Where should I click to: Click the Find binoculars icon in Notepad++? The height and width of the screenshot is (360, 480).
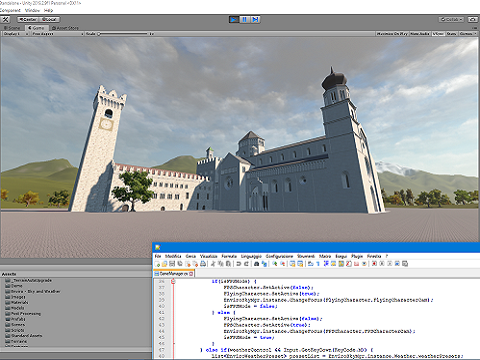pos(256,264)
